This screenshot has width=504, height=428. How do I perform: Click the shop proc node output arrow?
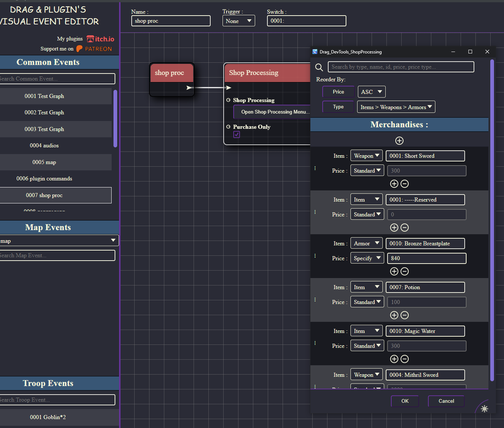(189, 87)
